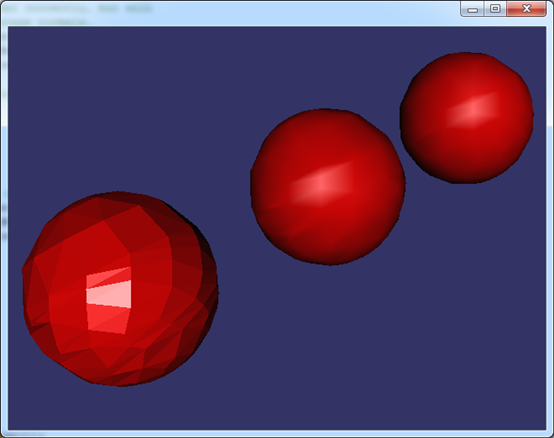Close the sphere rendering window
554x438 pixels.
point(526,9)
